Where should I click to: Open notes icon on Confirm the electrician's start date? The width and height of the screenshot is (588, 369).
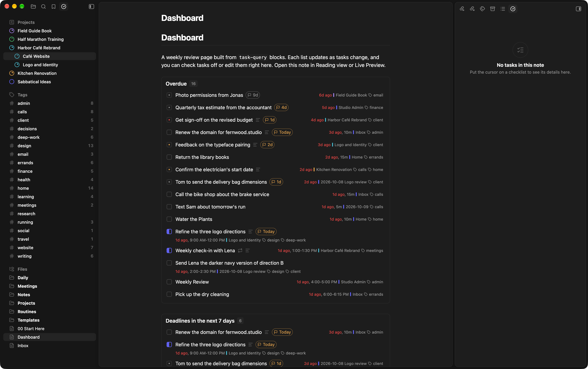[x=258, y=170]
